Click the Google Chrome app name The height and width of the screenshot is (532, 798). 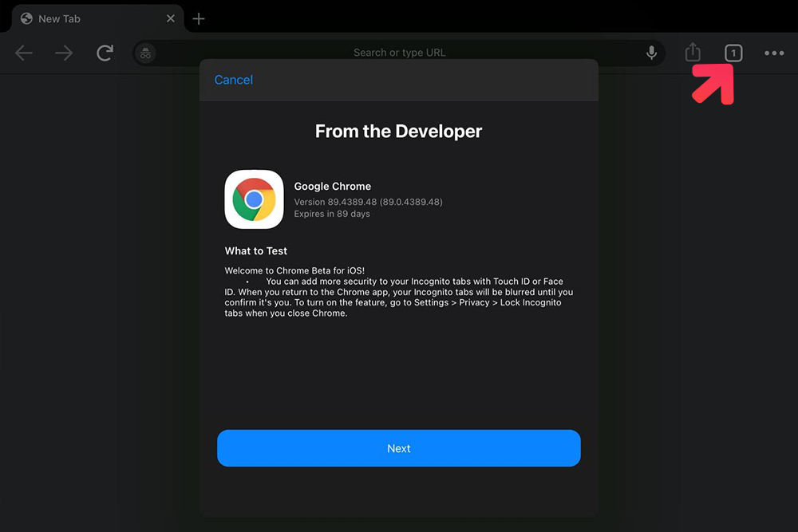[x=332, y=186]
